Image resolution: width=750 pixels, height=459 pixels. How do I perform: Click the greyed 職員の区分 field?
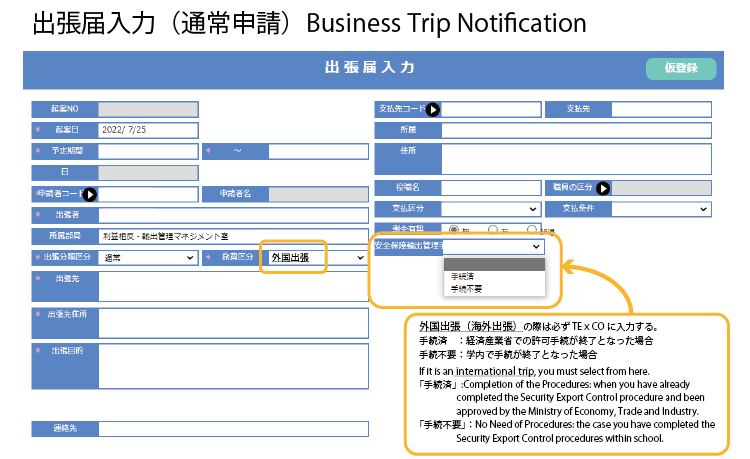click(661, 188)
